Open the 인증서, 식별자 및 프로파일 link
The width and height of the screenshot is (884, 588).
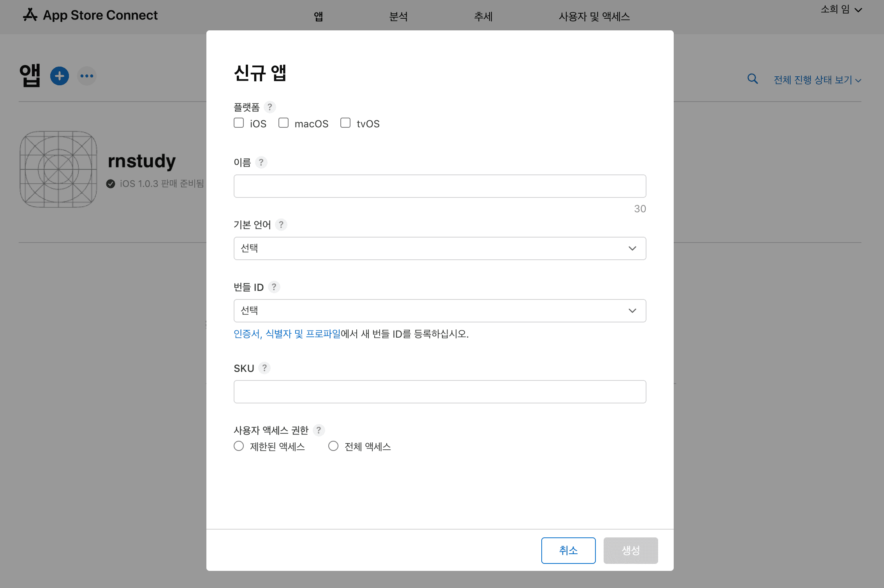click(x=287, y=334)
